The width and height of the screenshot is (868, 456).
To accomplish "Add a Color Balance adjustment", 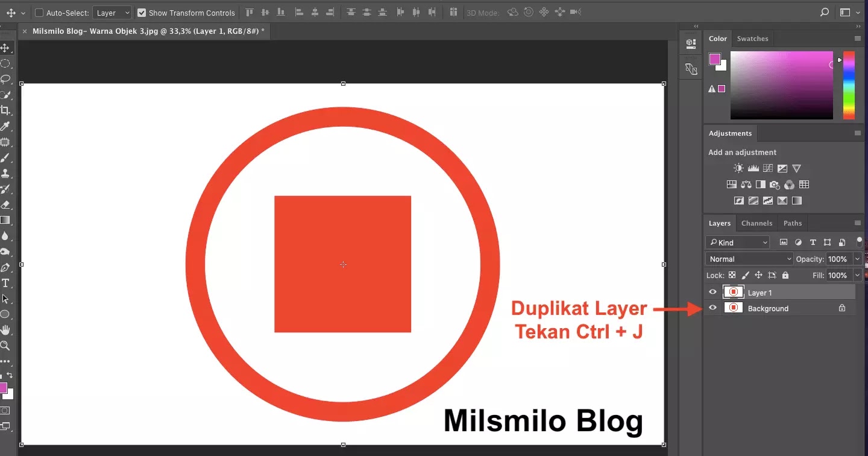I will [746, 185].
